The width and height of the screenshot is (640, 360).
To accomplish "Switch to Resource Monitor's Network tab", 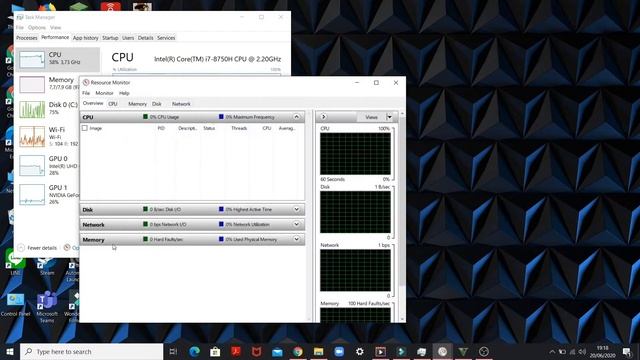I will click(181, 104).
